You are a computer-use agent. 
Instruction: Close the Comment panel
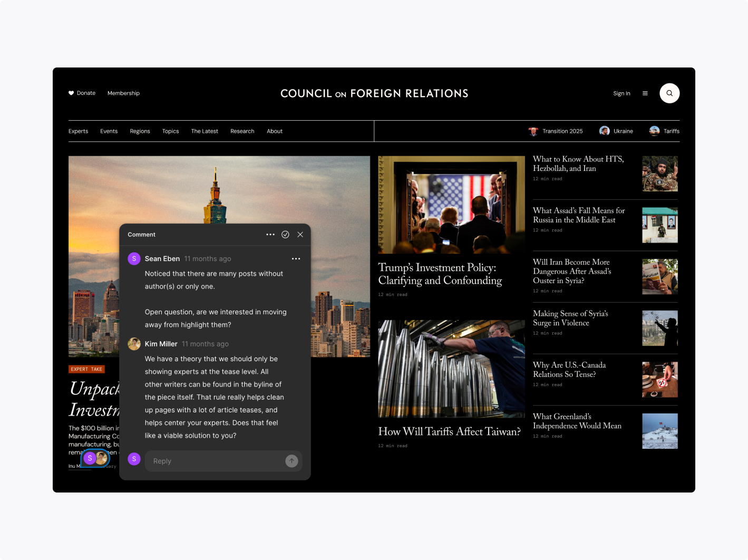coord(300,235)
